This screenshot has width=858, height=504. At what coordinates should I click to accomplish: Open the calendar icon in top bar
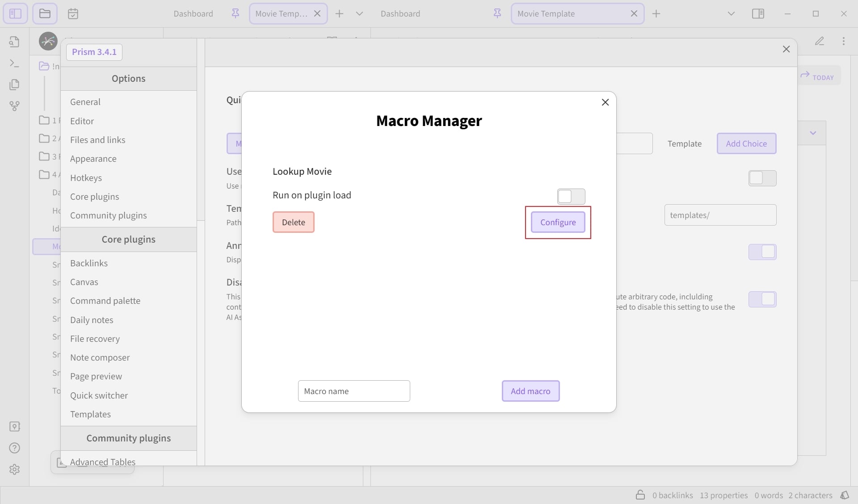[73, 13]
